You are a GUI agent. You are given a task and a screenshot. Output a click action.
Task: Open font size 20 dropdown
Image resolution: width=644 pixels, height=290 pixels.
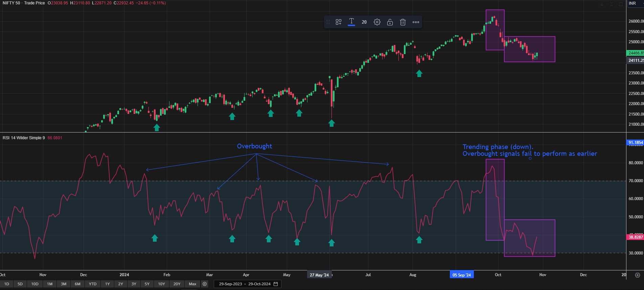(x=364, y=22)
